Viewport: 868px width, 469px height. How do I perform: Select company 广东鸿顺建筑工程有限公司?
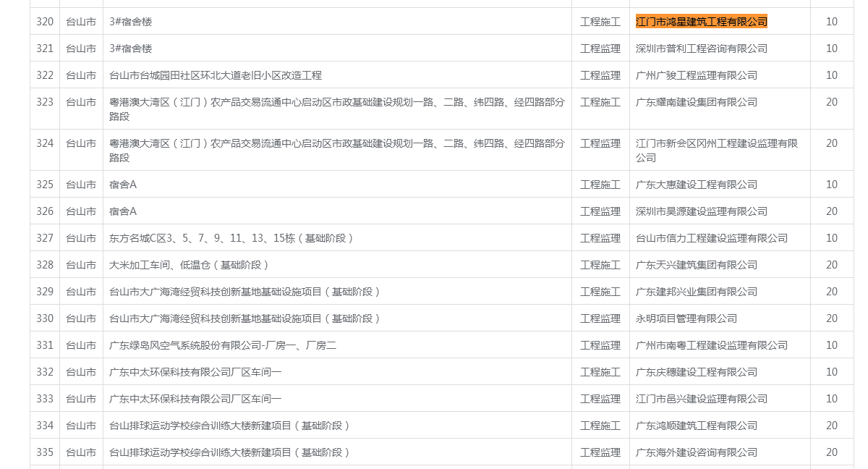pos(696,426)
